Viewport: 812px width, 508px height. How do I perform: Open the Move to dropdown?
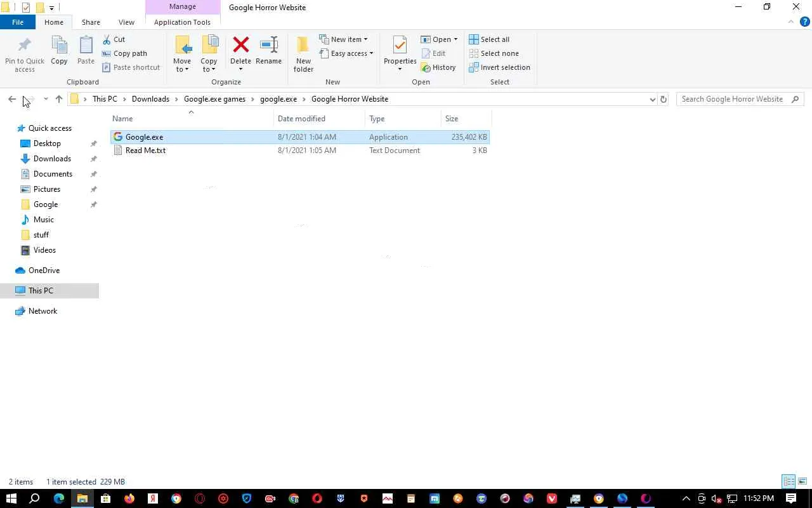[182, 54]
